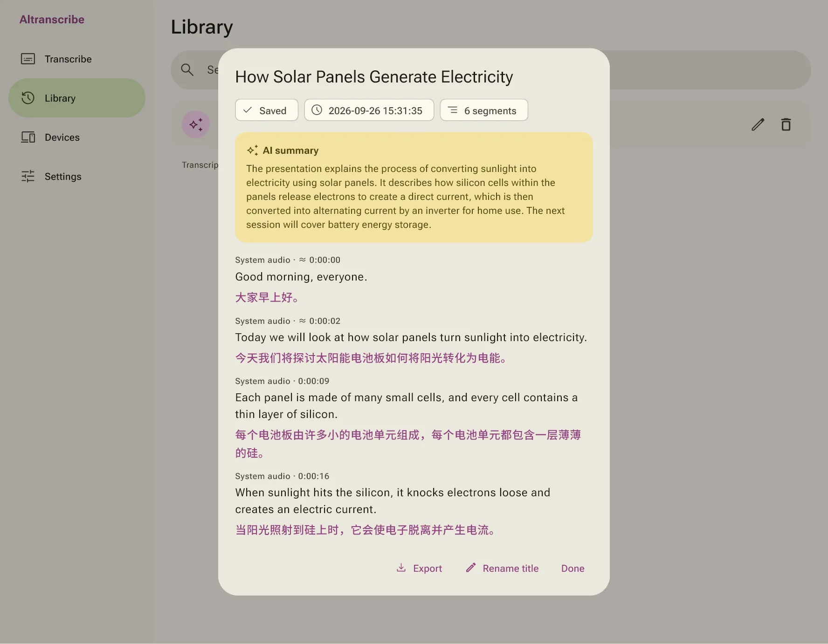Delete the transcript with the trash icon
Screen dimensions: 828x644
coord(786,124)
